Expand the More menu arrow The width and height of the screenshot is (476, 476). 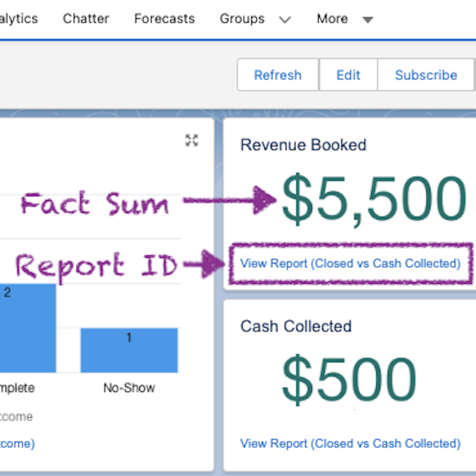367,20
